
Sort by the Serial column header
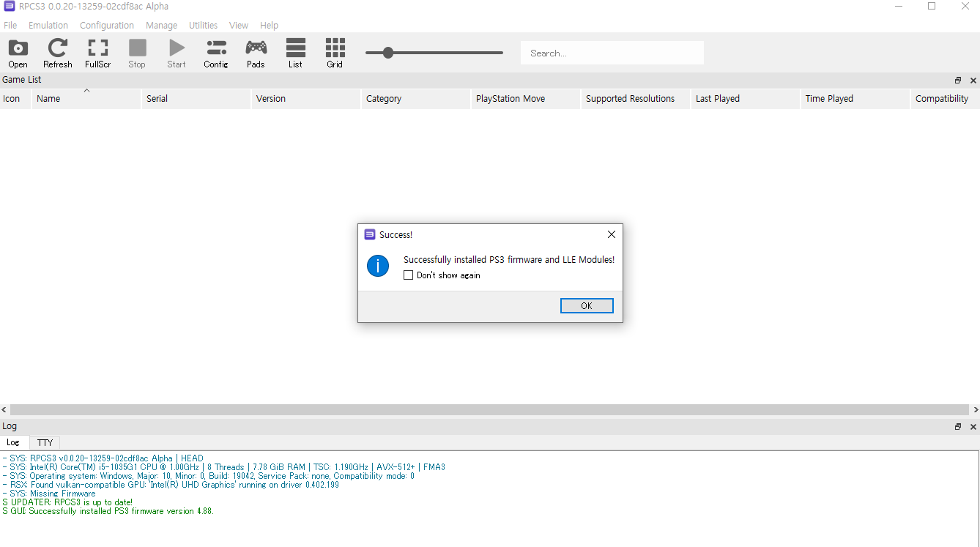point(196,98)
